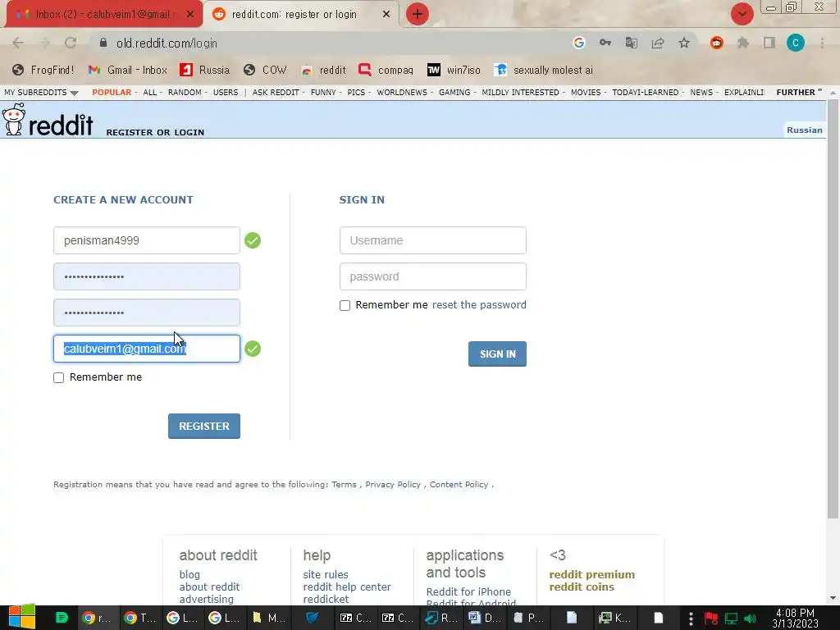This screenshot has height=630, width=840.
Task: Click the Reddit alien logo
Action: pyautogui.click(x=14, y=119)
